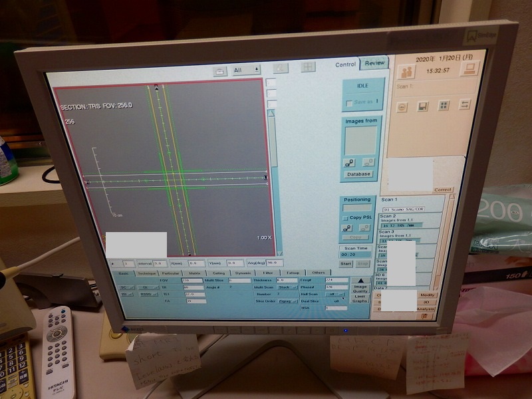The height and width of the screenshot is (399, 532).
Task: Open the image layout grid icon
Action: point(444,106)
